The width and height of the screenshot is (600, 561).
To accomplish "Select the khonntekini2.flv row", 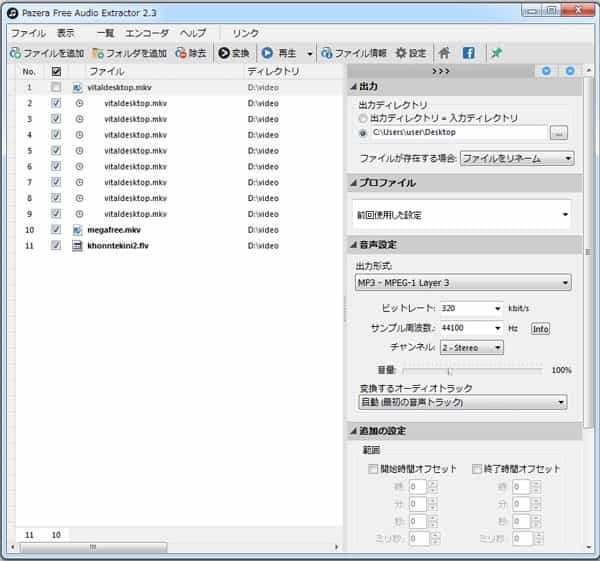I will (179, 246).
